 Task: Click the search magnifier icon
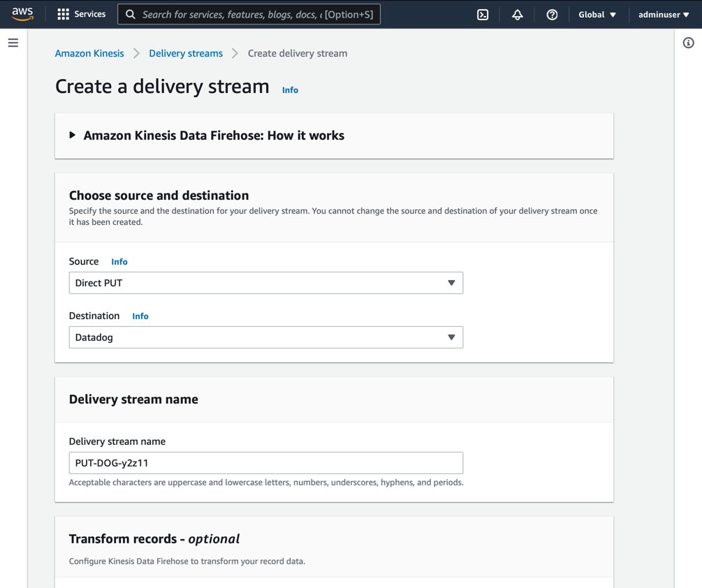point(131,15)
